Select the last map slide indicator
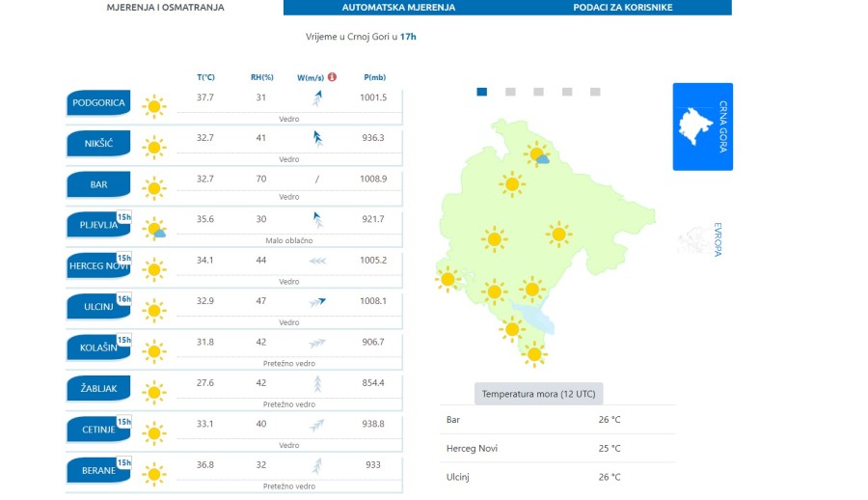The height and width of the screenshot is (500, 868). pyautogui.click(x=595, y=92)
